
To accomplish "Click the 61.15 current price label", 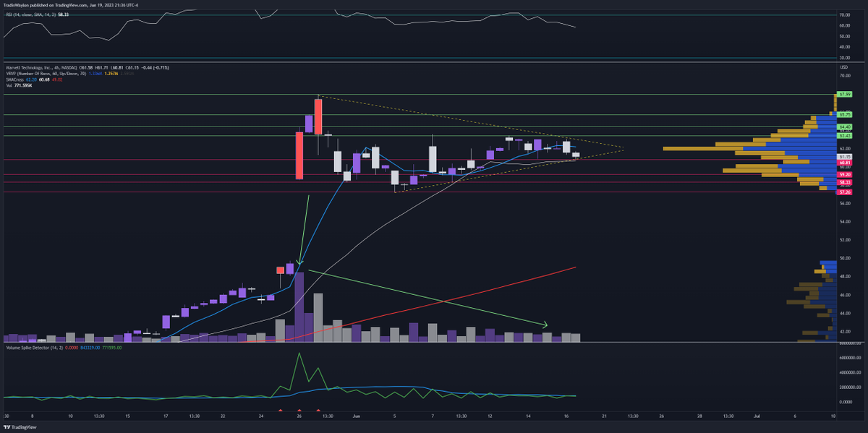I will click(844, 156).
